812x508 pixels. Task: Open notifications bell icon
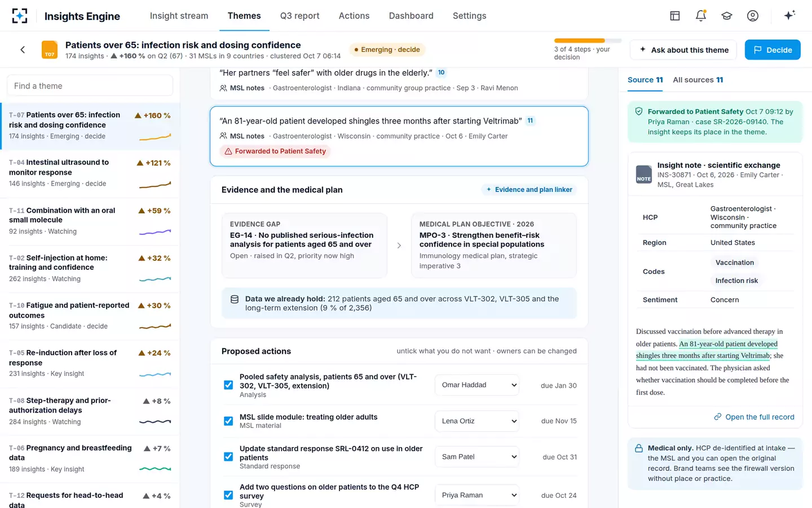click(x=701, y=16)
